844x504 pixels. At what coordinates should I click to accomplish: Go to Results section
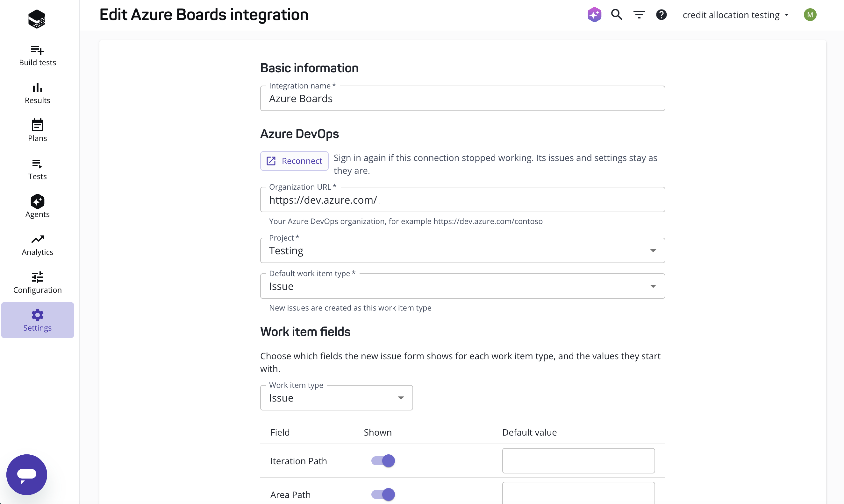coord(37,94)
